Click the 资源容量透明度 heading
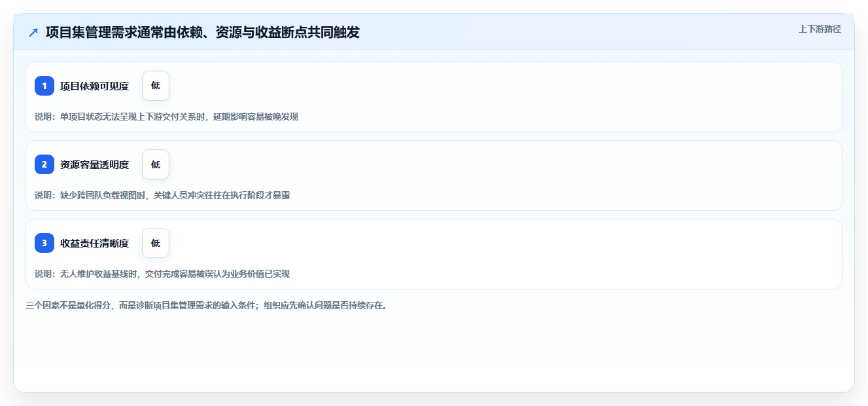 click(95, 164)
